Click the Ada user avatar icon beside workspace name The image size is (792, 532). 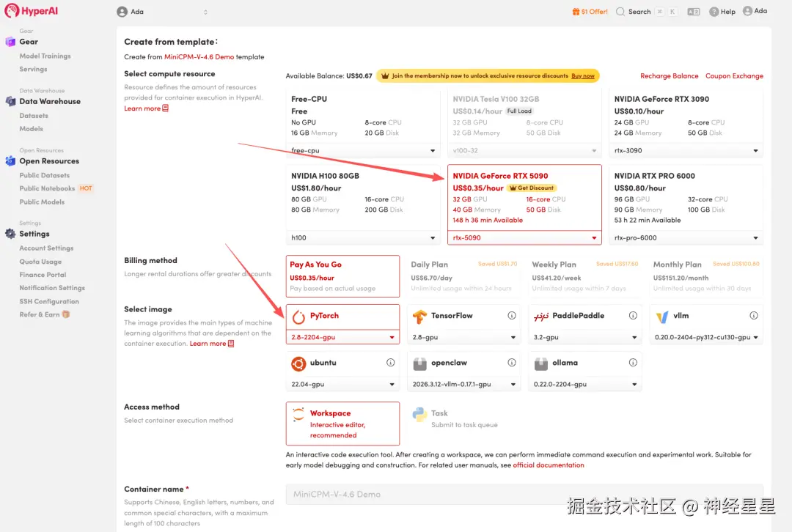[122, 12]
